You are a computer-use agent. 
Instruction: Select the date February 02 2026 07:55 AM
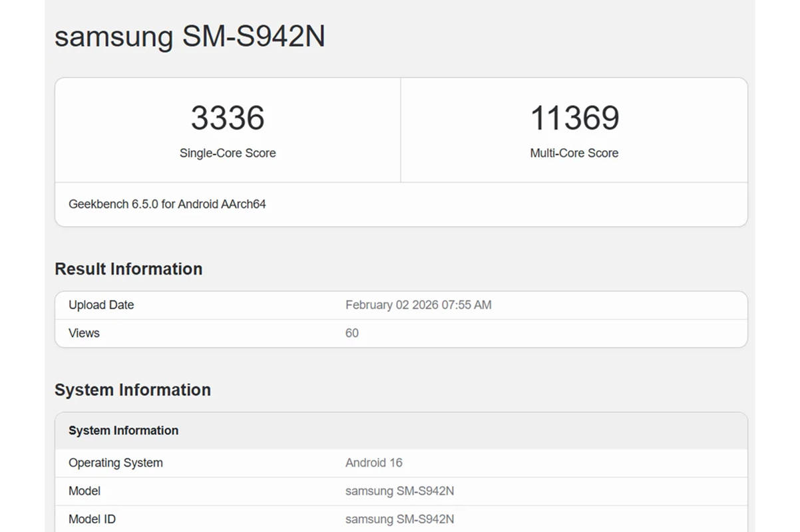pyautogui.click(x=419, y=305)
